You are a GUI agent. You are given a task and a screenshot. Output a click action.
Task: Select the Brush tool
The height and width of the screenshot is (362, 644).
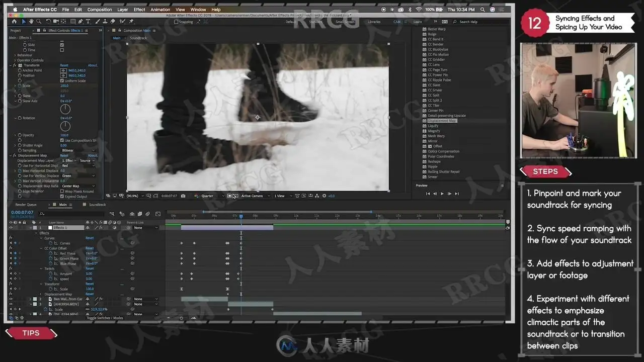[97, 22]
